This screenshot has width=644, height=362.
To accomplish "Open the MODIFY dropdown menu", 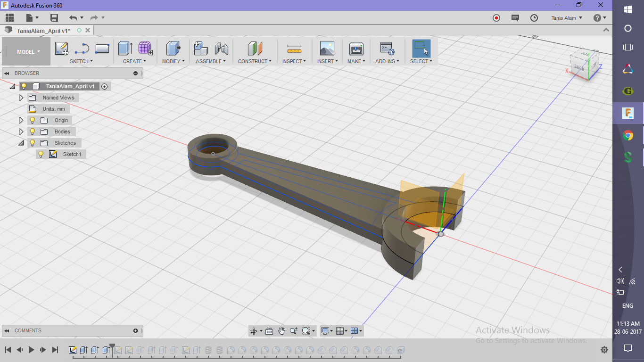I will coord(173,61).
